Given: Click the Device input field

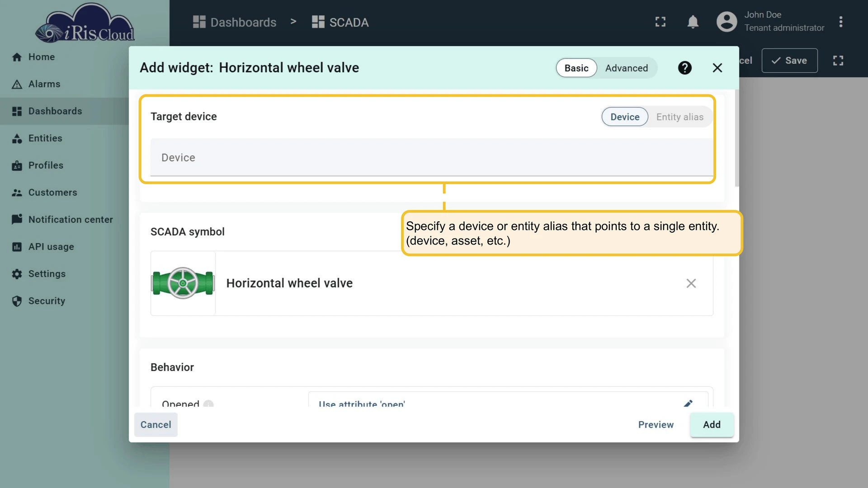Looking at the screenshot, I should click(x=432, y=157).
